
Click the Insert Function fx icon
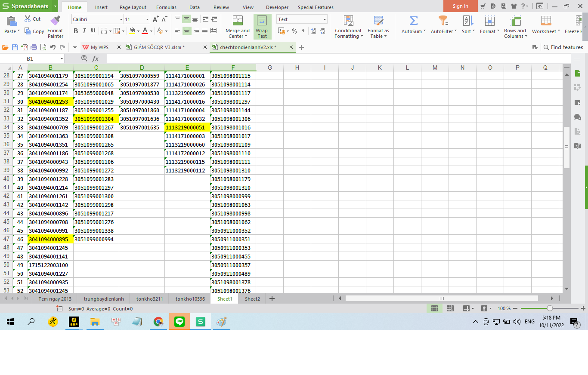click(x=96, y=58)
